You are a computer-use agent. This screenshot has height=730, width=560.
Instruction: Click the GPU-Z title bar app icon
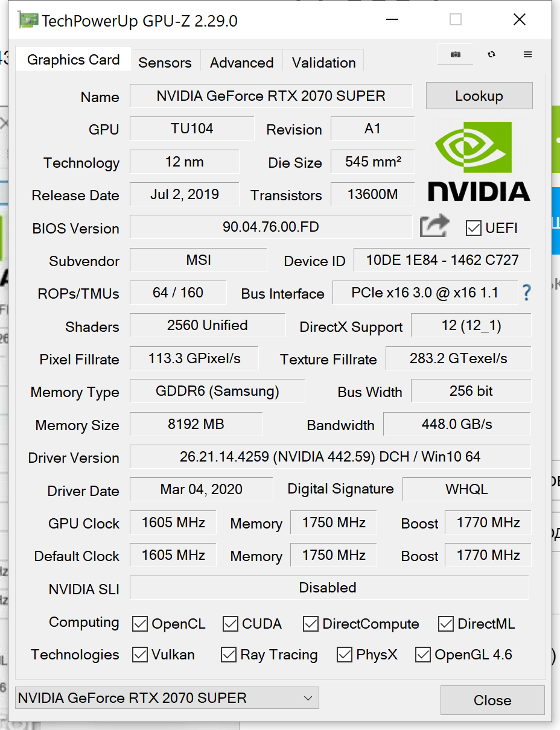(x=28, y=21)
